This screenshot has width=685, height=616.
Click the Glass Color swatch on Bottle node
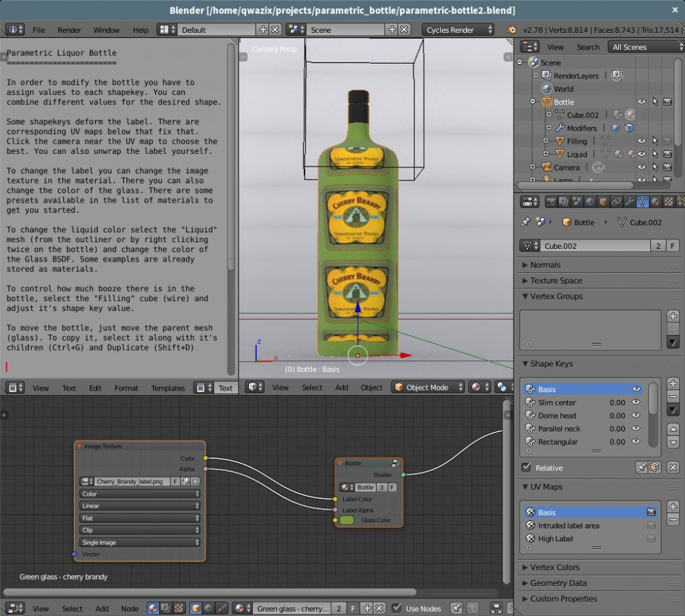347,520
